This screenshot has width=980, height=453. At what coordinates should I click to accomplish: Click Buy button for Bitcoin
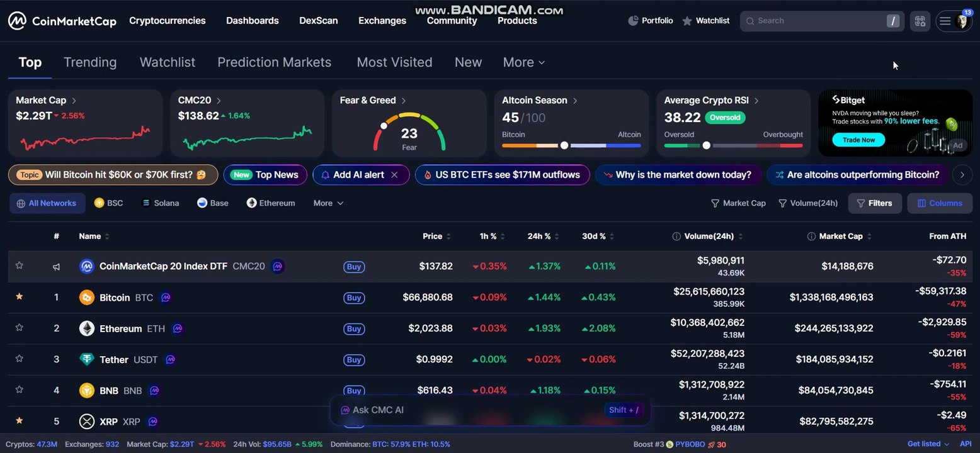[x=354, y=298]
